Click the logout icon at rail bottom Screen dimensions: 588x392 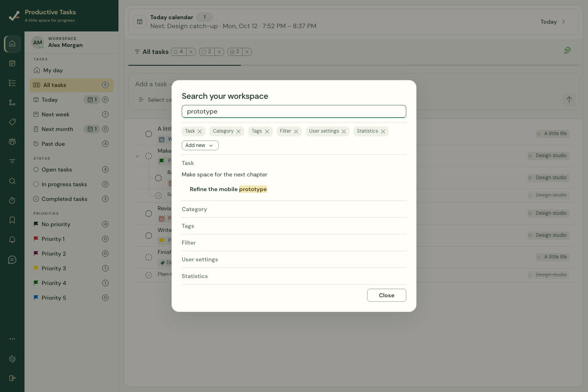click(12, 378)
